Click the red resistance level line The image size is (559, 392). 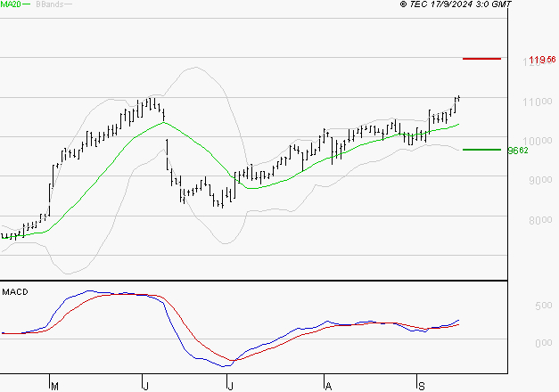click(x=481, y=59)
